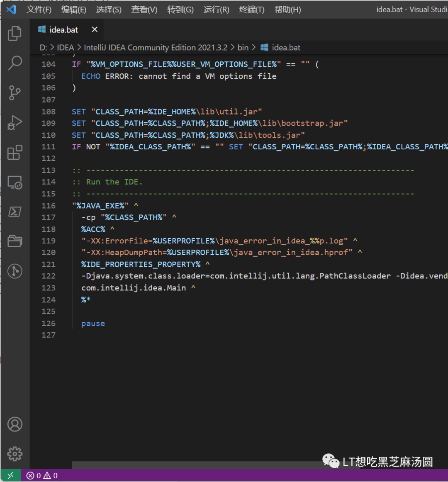448x482 pixels.
Task: Open the Accounts menu icon
Action: pyautogui.click(x=15, y=424)
